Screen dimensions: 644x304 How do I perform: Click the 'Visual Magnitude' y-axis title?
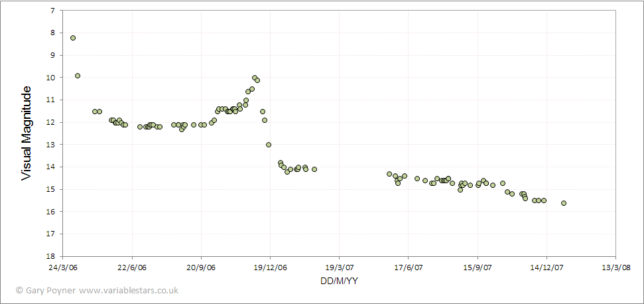tap(26, 133)
